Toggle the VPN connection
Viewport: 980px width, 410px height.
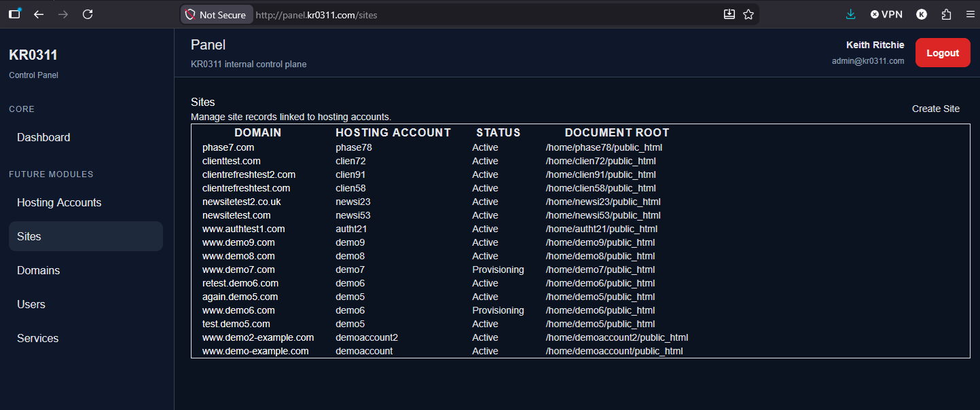point(886,14)
